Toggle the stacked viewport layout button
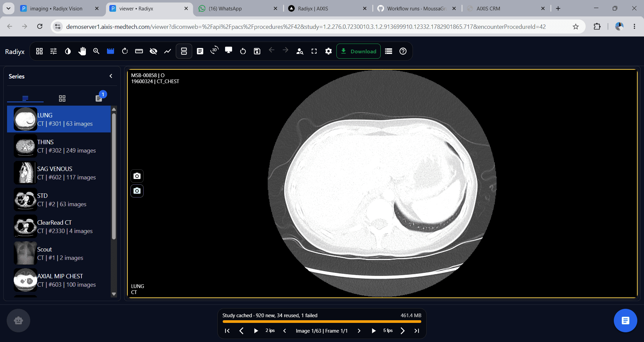 184,51
